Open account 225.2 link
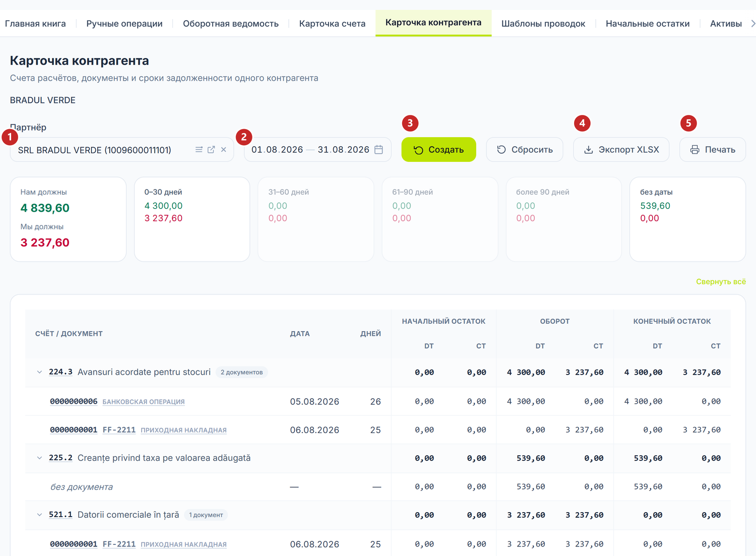This screenshot has height=556, width=756. (x=60, y=458)
